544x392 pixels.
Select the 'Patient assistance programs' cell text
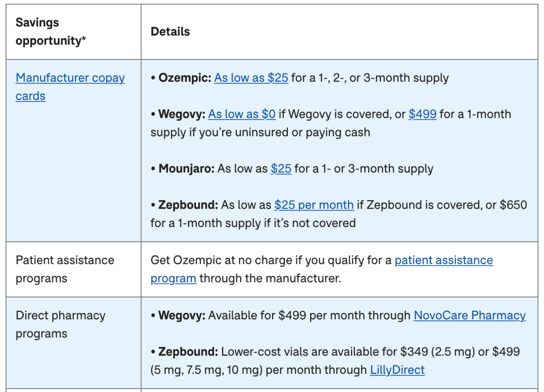(x=65, y=269)
